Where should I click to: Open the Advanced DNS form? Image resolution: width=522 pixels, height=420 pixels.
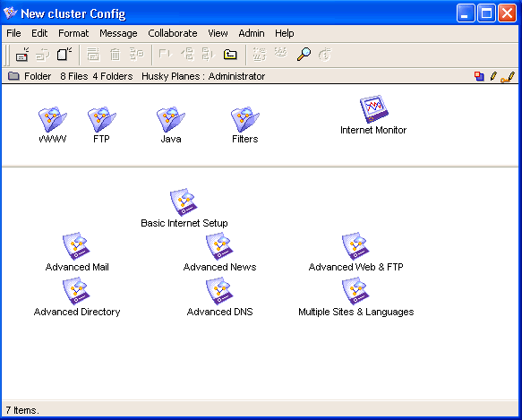coord(219,291)
